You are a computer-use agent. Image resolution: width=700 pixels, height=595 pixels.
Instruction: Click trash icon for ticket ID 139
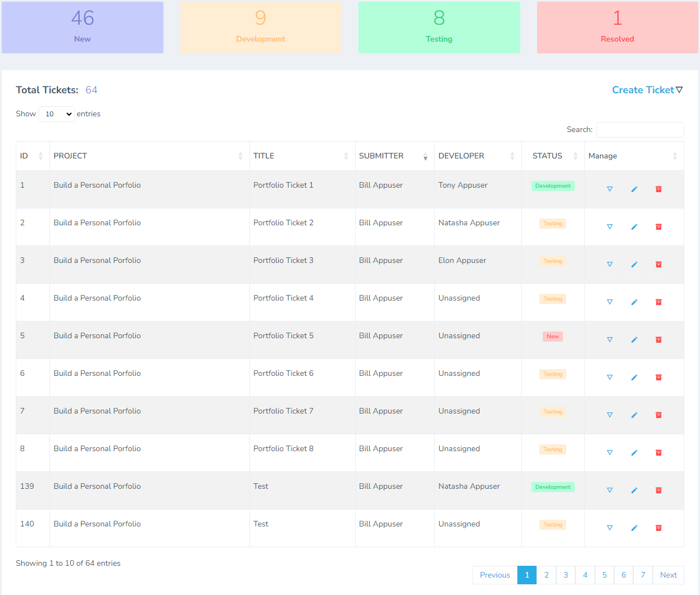(658, 490)
